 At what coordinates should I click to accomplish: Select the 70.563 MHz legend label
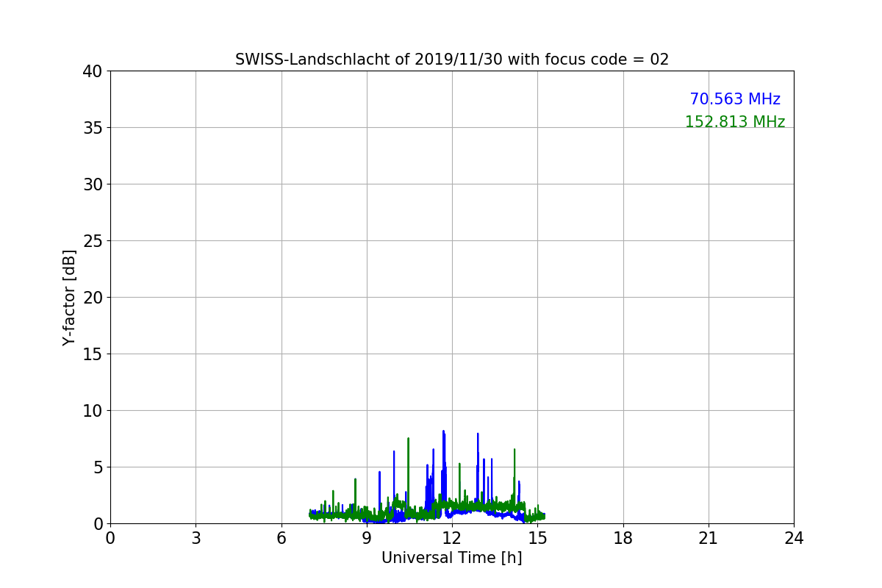(x=735, y=99)
